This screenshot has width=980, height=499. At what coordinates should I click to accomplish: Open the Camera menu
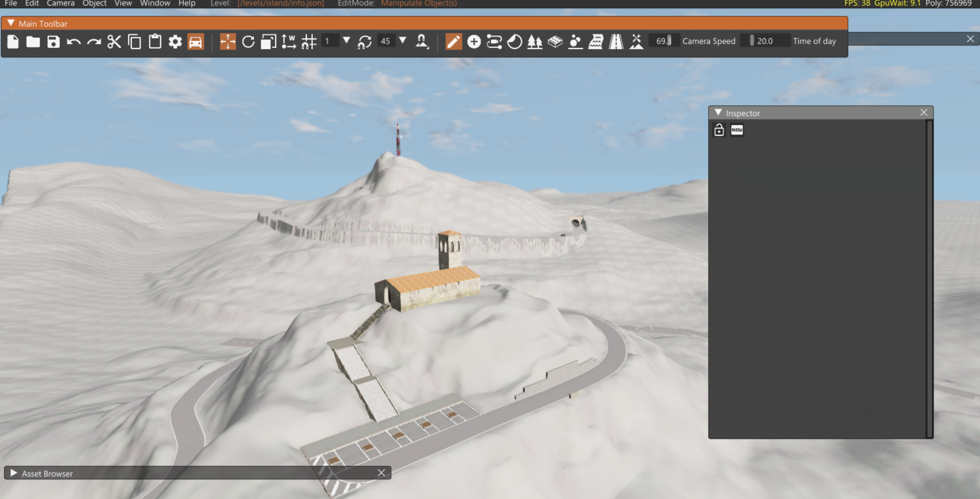(60, 4)
